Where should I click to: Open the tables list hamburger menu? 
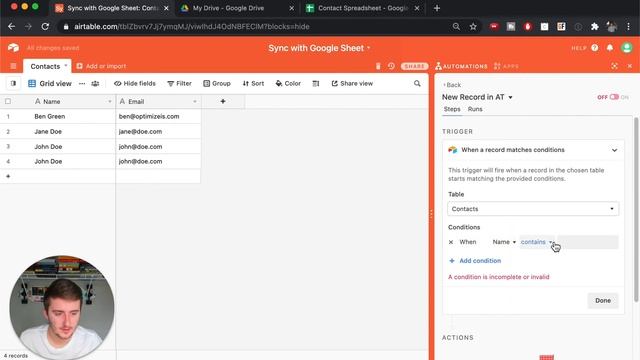click(x=13, y=66)
